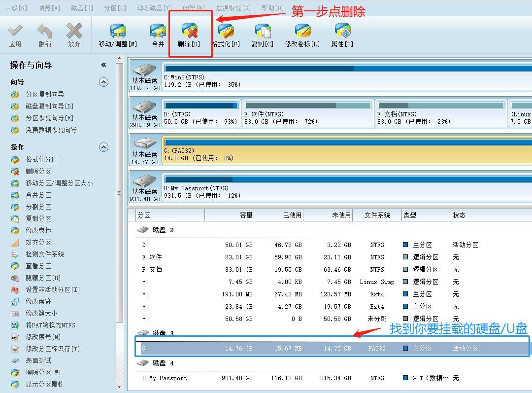Open the 磁盘[D] menu

[x=82, y=8]
